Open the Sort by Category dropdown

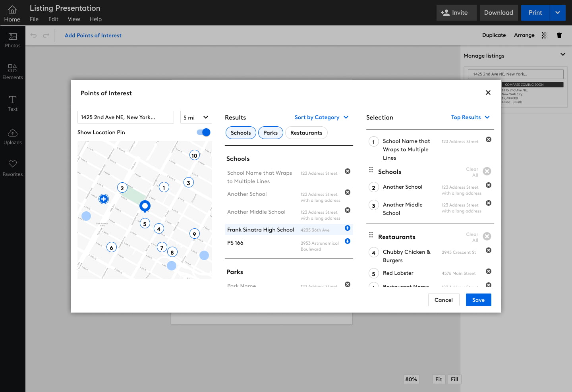(x=321, y=117)
